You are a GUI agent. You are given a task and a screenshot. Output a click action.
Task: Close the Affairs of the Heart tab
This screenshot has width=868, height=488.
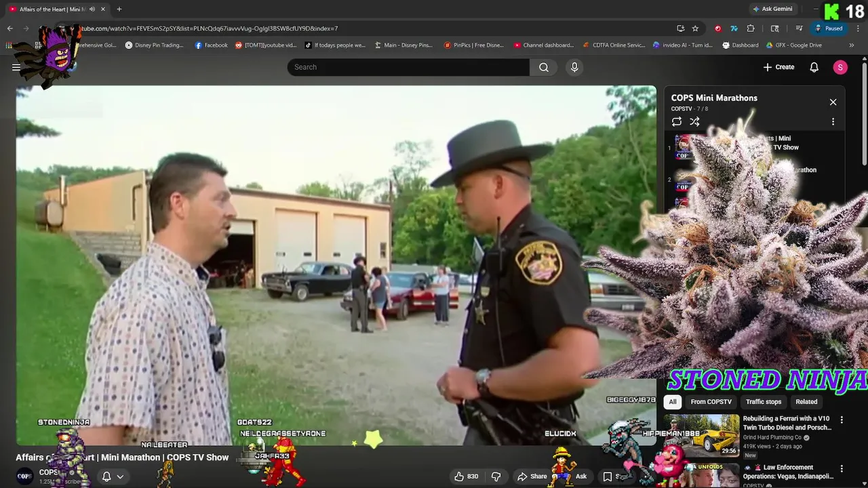coord(104,9)
